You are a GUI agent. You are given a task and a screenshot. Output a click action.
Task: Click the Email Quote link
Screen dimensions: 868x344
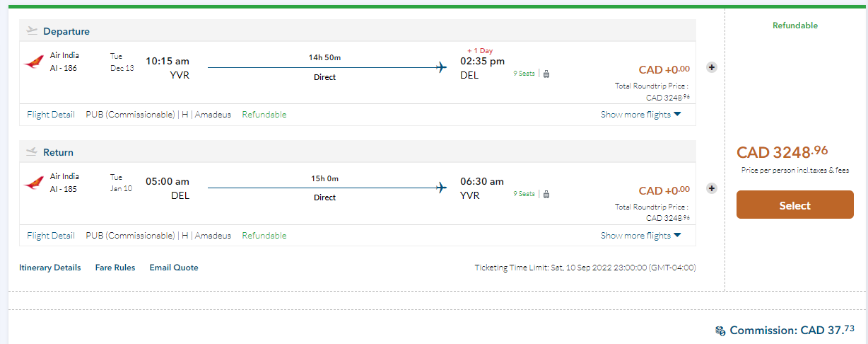click(174, 268)
